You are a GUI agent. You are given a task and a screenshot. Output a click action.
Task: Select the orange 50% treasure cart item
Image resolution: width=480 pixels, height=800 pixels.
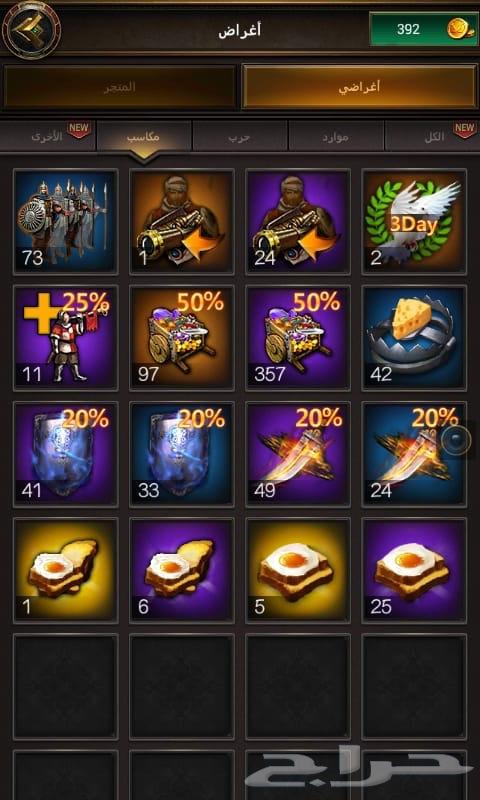[x=182, y=338]
